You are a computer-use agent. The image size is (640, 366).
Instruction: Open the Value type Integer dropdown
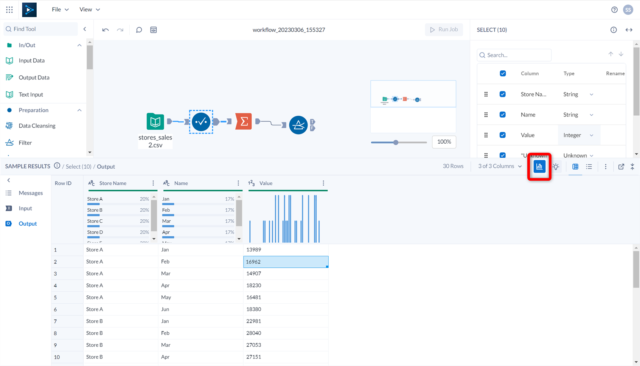coord(578,135)
